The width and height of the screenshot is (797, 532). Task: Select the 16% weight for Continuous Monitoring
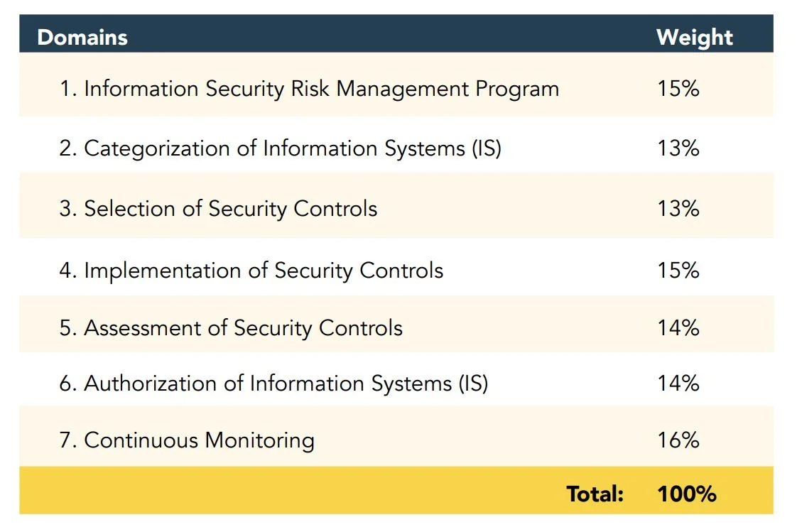click(x=678, y=440)
